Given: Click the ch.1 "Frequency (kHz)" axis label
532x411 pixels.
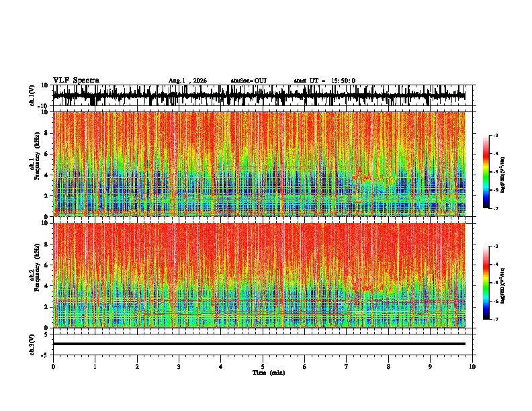Looking at the screenshot, I should tap(37, 156).
